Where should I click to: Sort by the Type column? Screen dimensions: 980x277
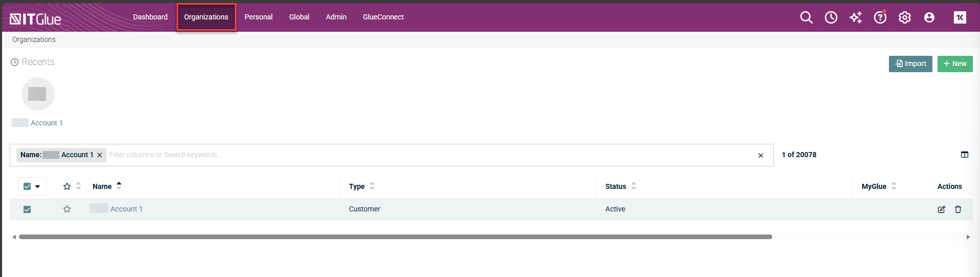click(357, 186)
